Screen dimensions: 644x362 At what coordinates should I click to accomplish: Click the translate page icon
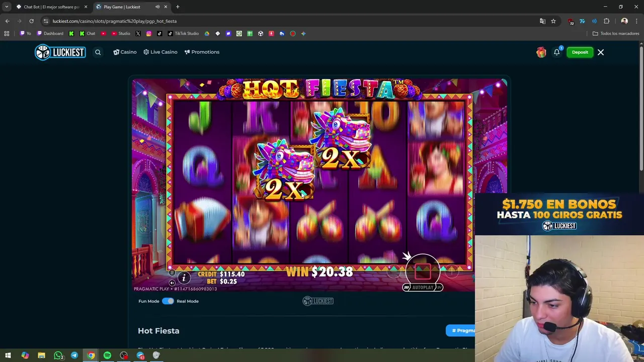542,21
